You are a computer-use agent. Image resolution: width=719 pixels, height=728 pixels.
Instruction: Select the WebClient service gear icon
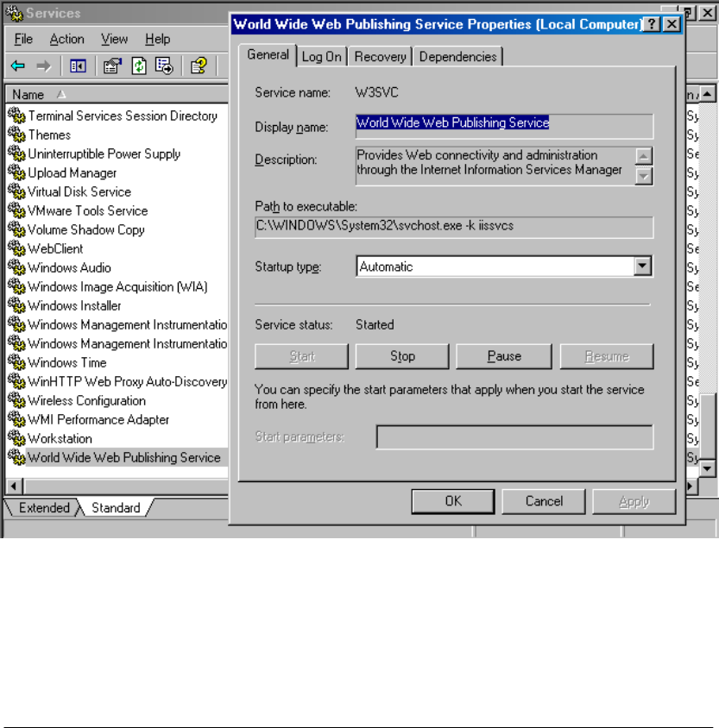coord(16,249)
